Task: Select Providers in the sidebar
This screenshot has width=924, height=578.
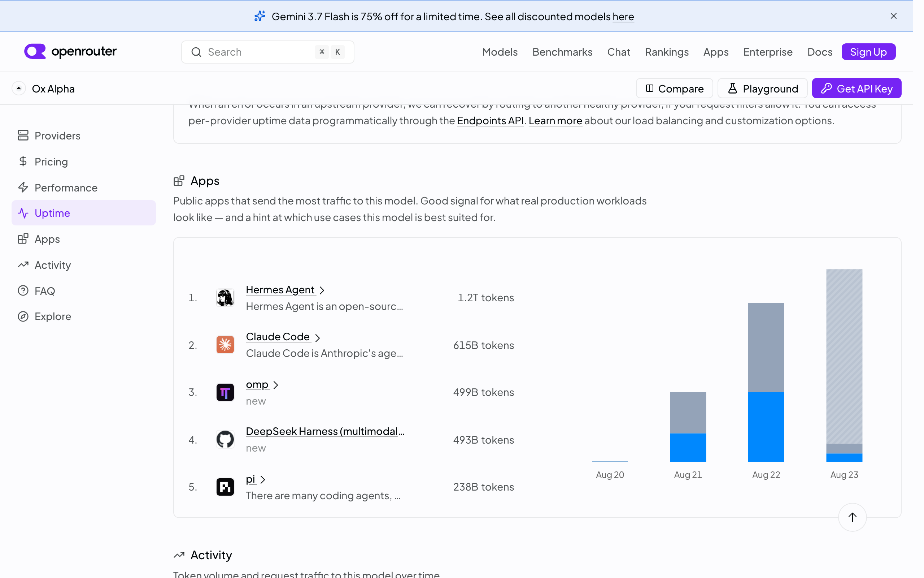Action: click(84, 136)
